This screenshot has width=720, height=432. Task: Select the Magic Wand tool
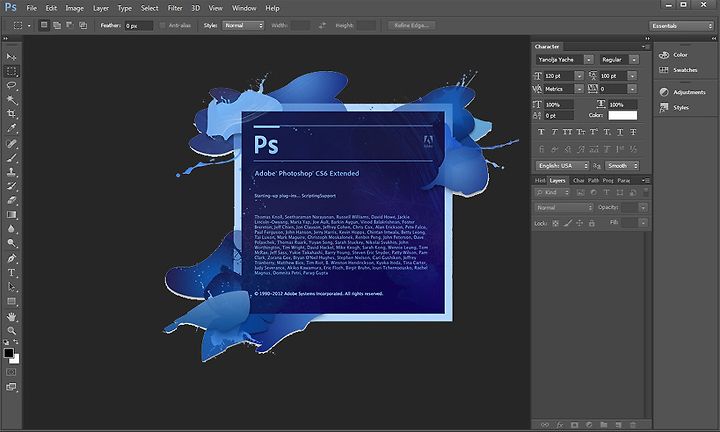(11, 100)
